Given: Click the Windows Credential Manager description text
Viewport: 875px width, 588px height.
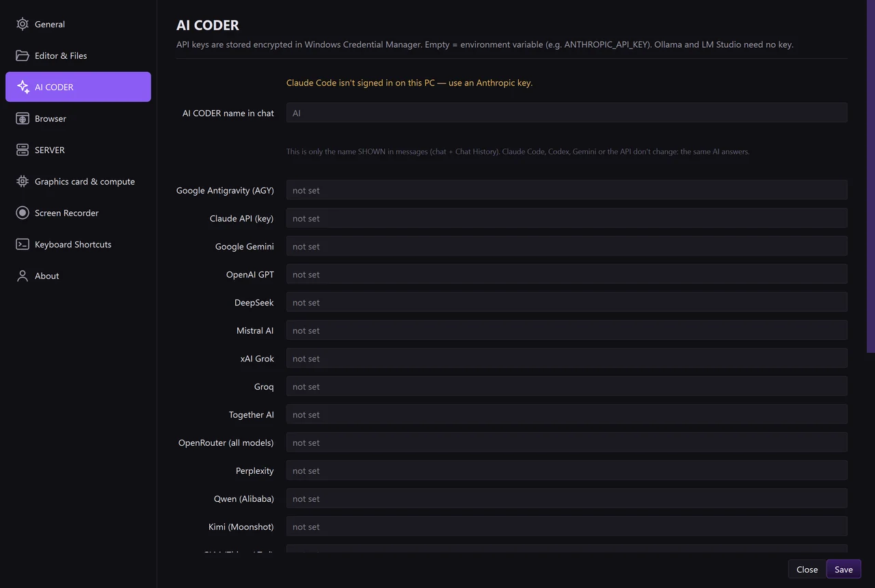Looking at the screenshot, I should (x=485, y=44).
